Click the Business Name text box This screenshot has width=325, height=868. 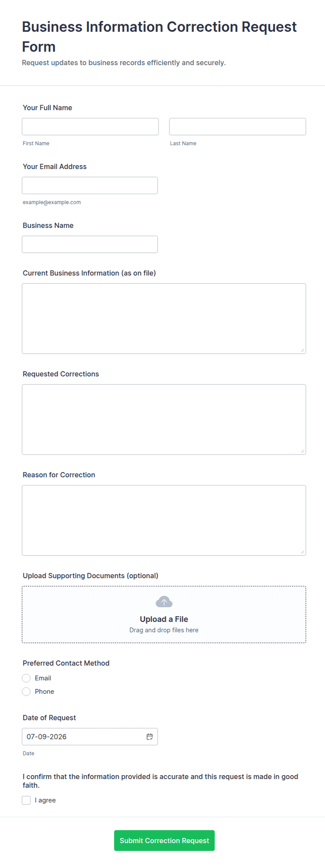90,244
